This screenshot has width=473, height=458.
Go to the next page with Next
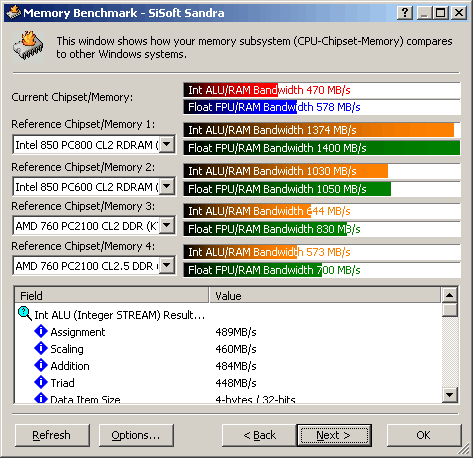pyautogui.click(x=334, y=435)
